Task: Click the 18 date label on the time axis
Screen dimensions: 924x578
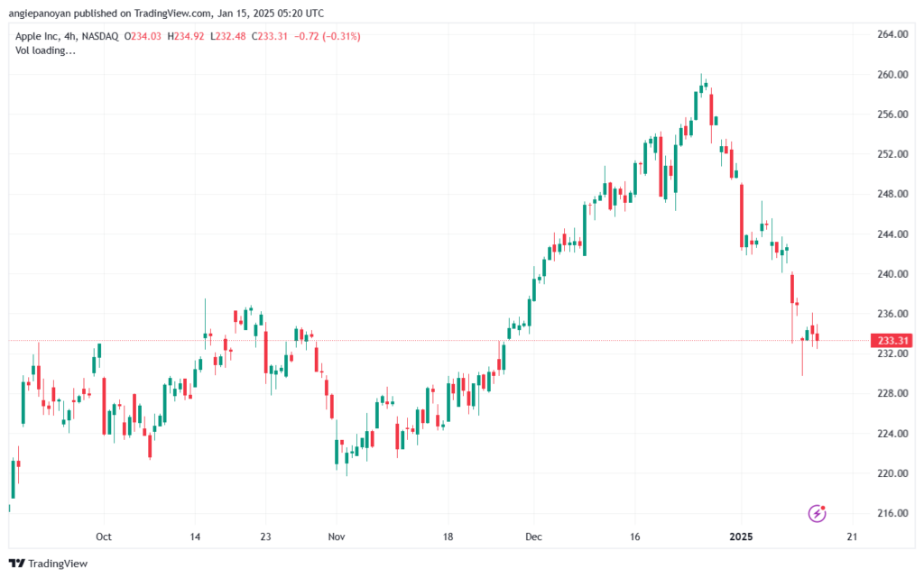Action: [448, 537]
